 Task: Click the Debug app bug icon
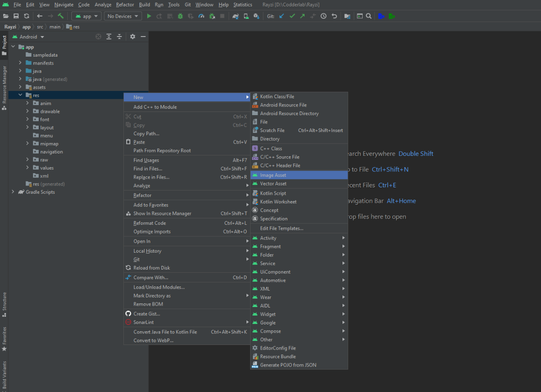pyautogui.click(x=180, y=16)
